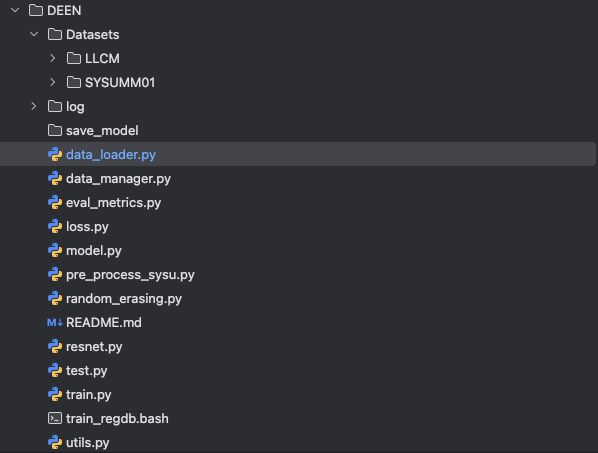The image size is (598, 453).
Task: Select resnet.py in project tree
Action: 94,347
